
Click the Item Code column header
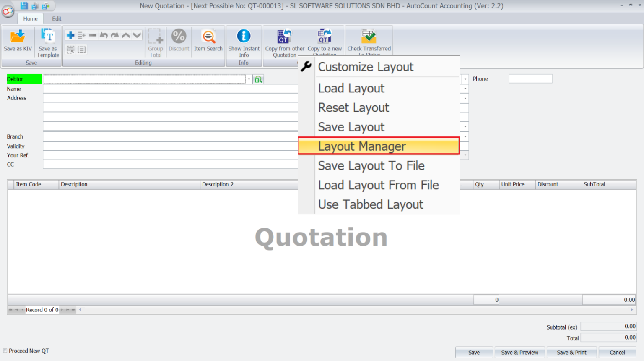coord(36,184)
